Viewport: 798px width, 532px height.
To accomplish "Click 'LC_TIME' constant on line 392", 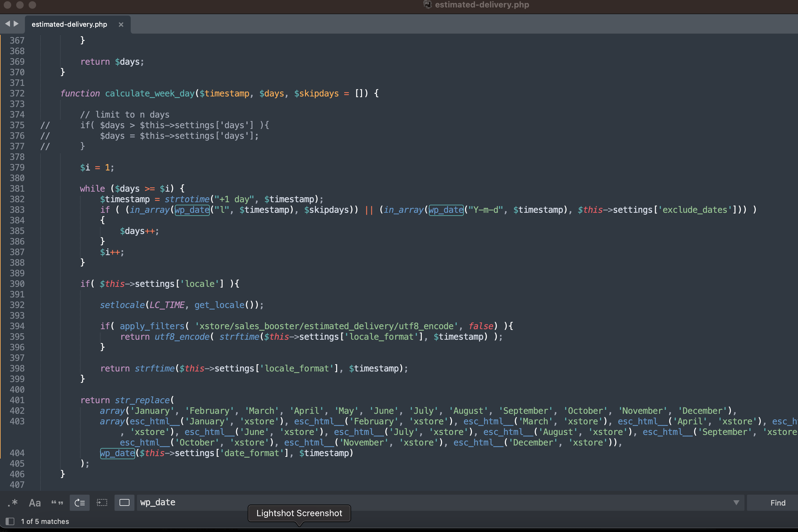I will [167, 305].
